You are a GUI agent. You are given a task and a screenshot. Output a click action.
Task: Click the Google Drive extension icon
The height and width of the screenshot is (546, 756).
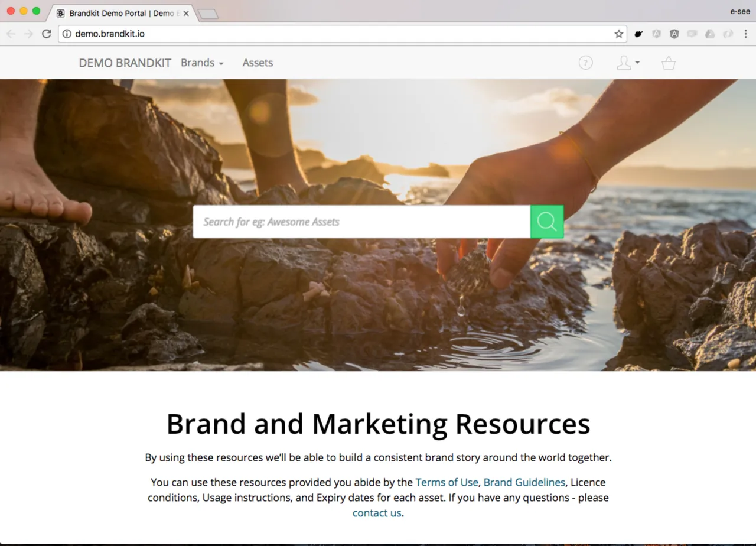710,34
